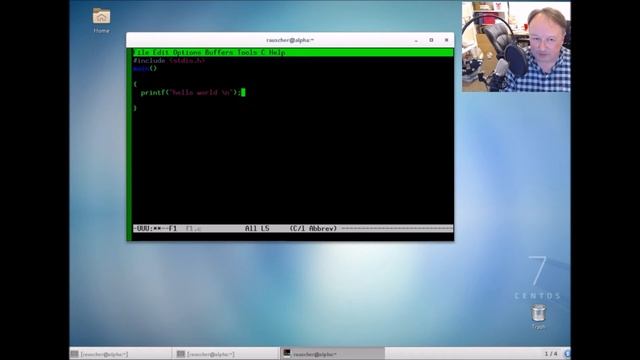This screenshot has height=360, width=640.
Task: Close the rauscher@alpha terminal window
Action: pyautogui.click(x=447, y=40)
